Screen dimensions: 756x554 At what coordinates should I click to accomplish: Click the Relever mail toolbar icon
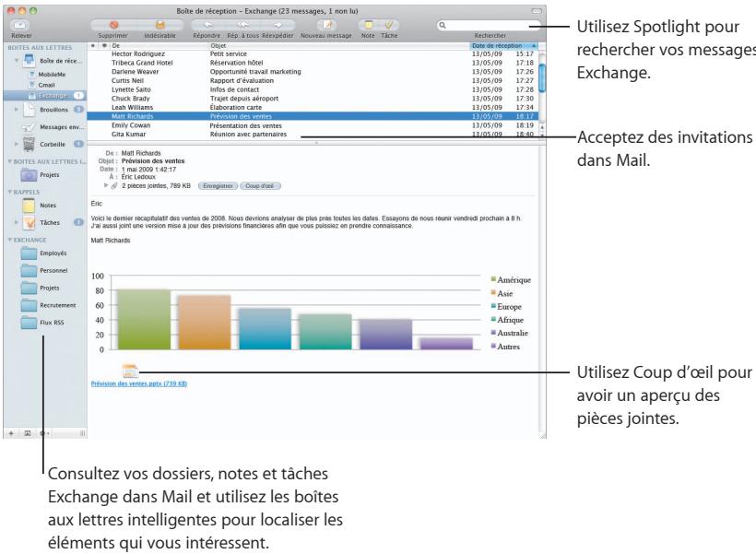pyautogui.click(x=20, y=25)
